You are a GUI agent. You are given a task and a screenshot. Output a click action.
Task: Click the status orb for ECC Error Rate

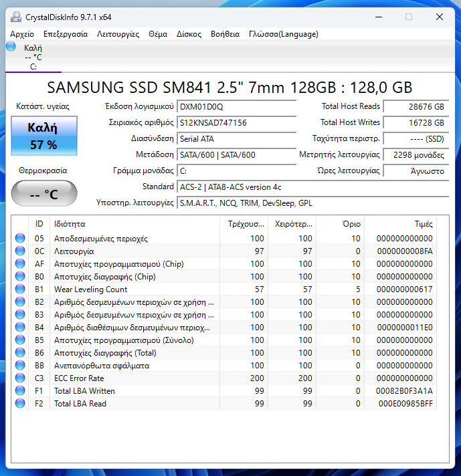(x=20, y=378)
